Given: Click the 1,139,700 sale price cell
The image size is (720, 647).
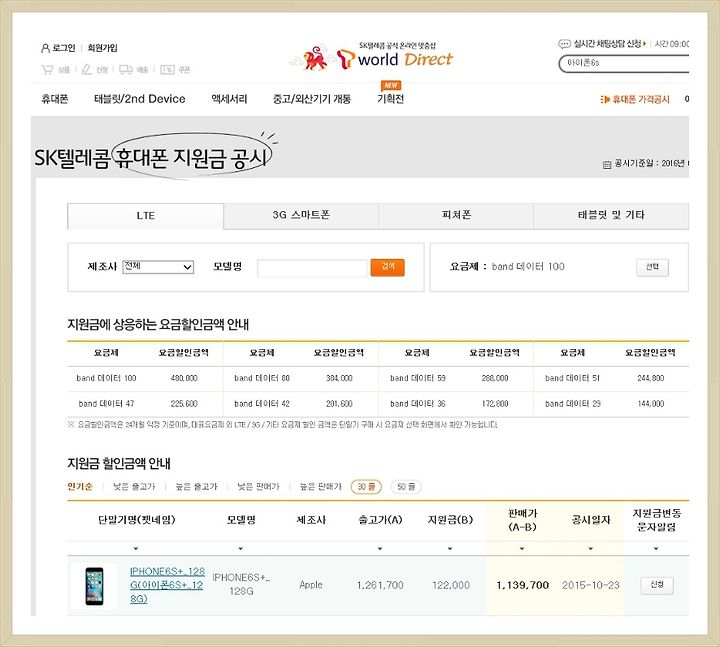Looking at the screenshot, I should [523, 585].
